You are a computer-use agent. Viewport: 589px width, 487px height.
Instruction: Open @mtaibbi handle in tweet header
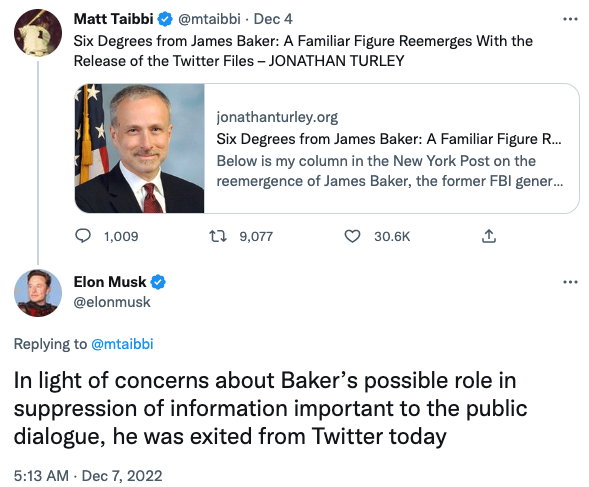point(209,19)
